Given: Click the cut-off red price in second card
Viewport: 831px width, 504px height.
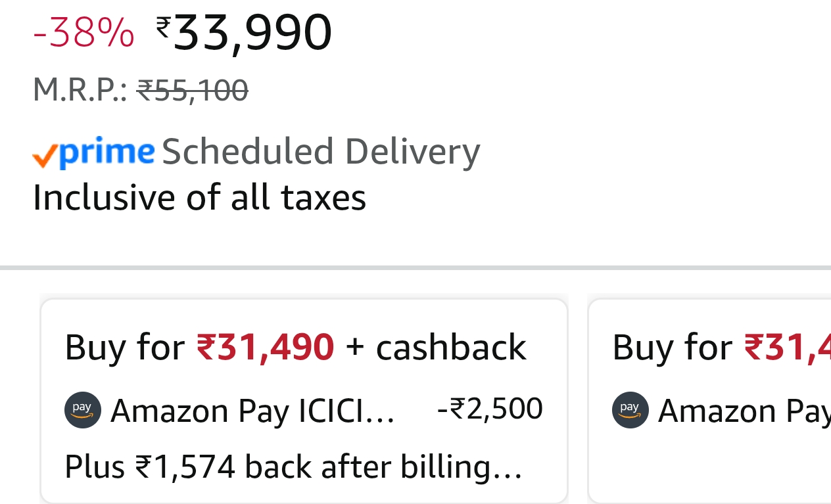Looking at the screenshot, I should (787, 348).
